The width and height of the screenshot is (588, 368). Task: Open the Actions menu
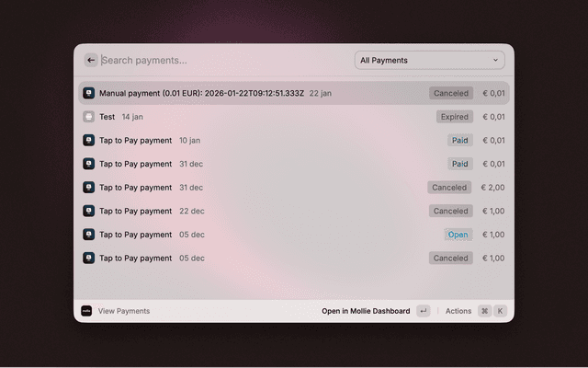pyautogui.click(x=458, y=311)
